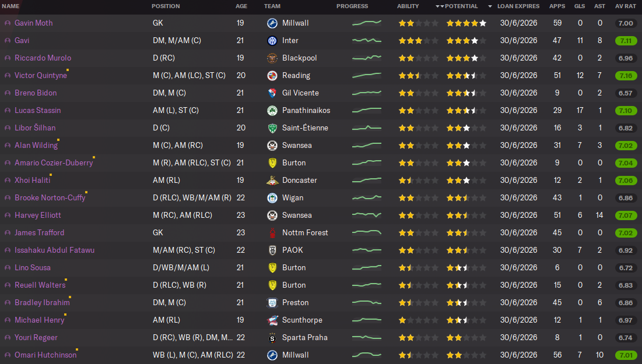Image resolution: width=642 pixels, height=364 pixels.
Task: Click the Sparta Praha club logo
Action: pyautogui.click(x=272, y=338)
